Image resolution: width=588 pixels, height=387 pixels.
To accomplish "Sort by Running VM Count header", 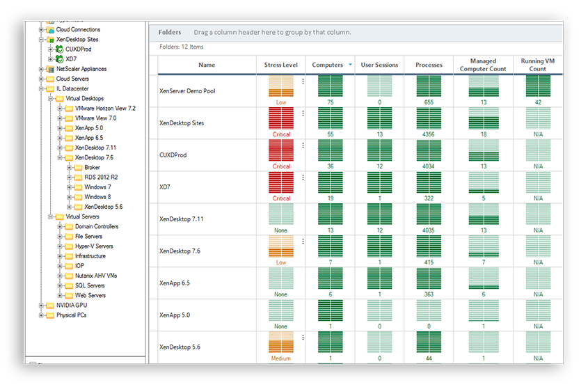I will coord(538,65).
